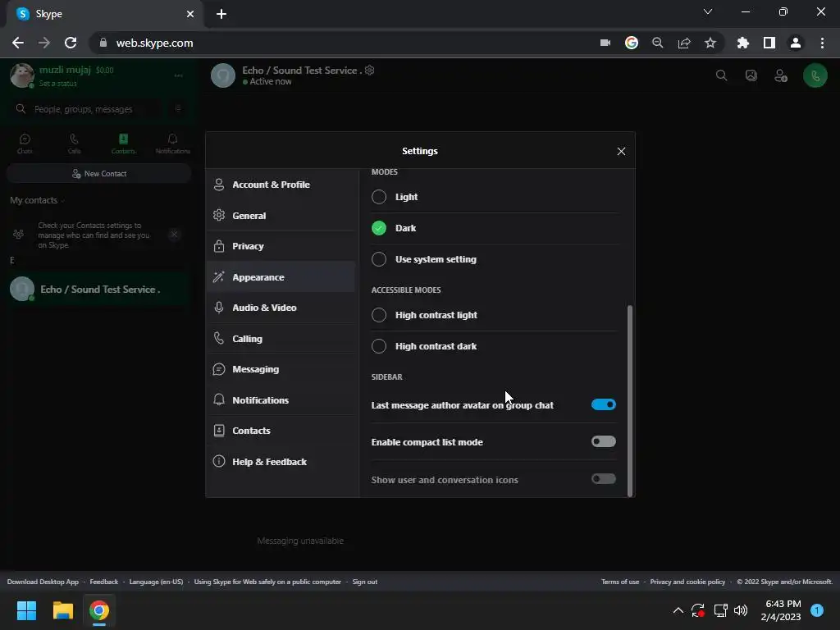Open the Chrome profile icon
The image size is (840, 630).
[796, 43]
